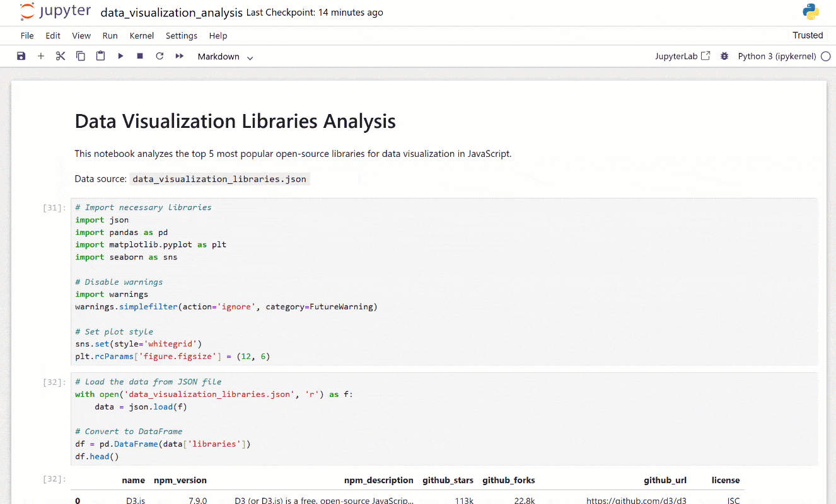Insert a new cell with plus icon

(x=41, y=56)
